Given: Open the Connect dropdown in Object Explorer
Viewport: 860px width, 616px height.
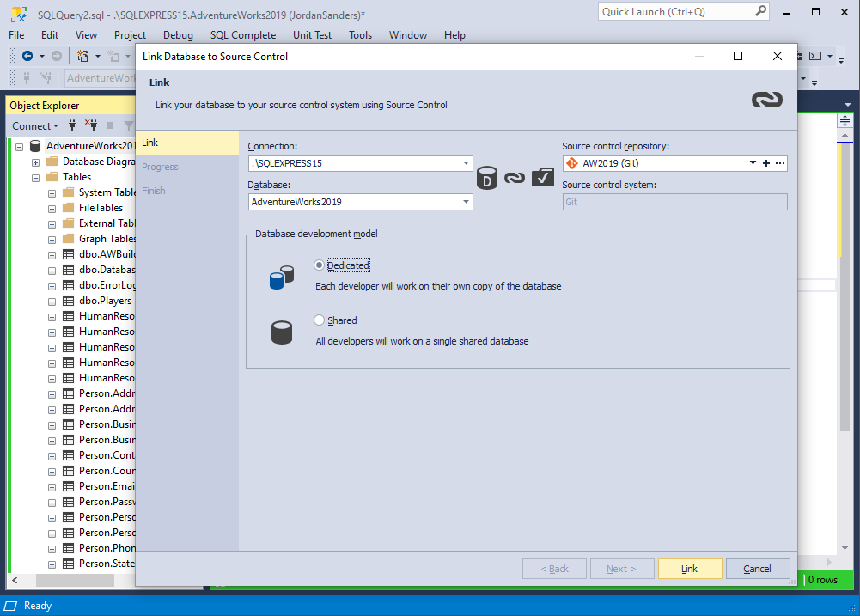Looking at the screenshot, I should [35, 126].
